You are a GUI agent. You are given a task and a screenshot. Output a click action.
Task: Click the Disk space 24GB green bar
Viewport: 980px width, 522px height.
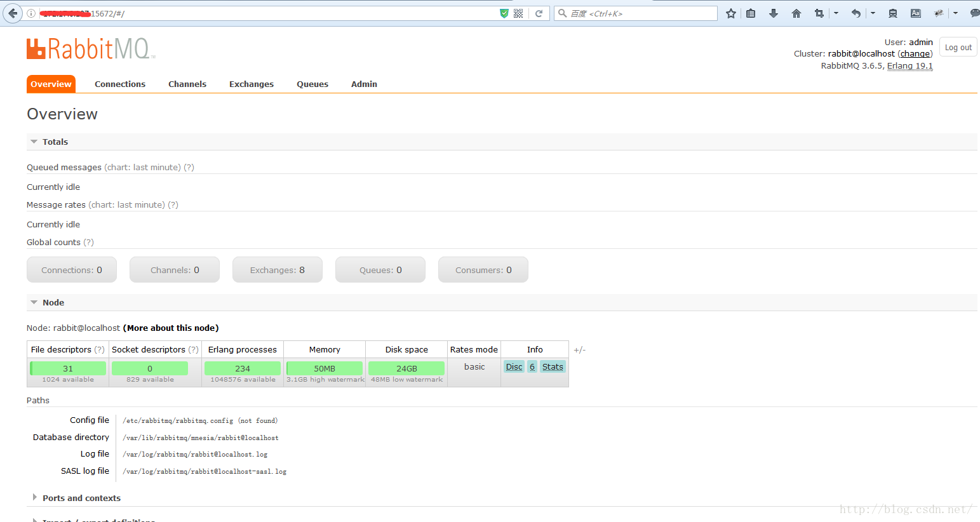click(x=406, y=368)
